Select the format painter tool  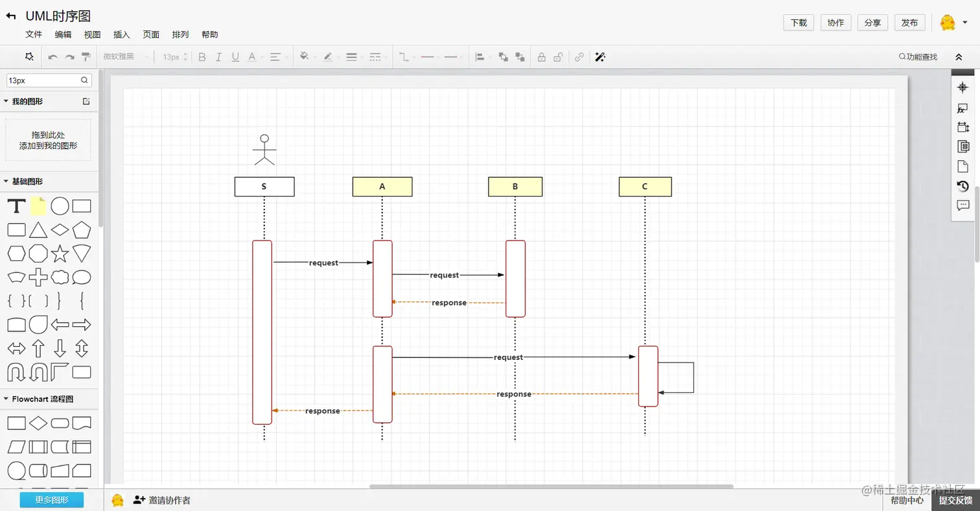click(x=86, y=57)
